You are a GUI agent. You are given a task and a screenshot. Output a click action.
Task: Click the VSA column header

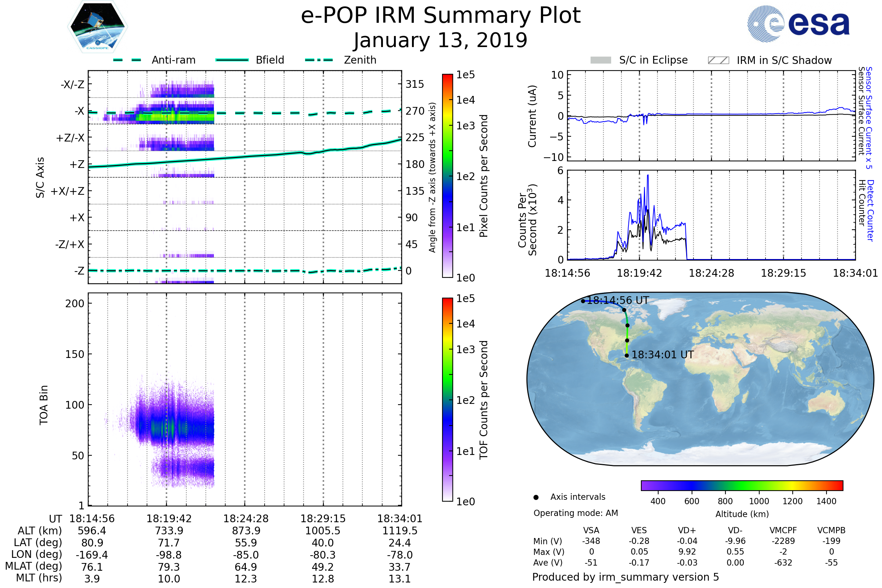pyautogui.click(x=591, y=530)
